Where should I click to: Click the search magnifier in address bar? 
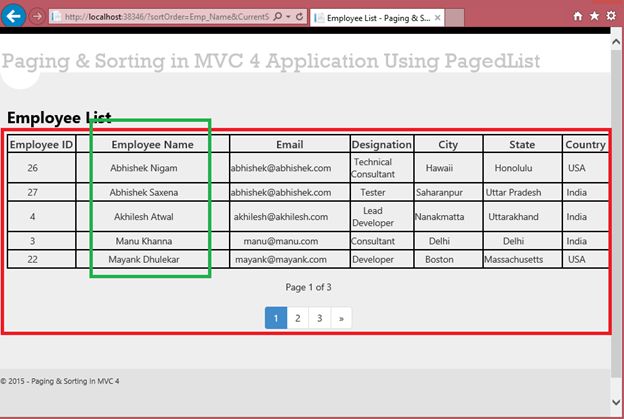278,16
